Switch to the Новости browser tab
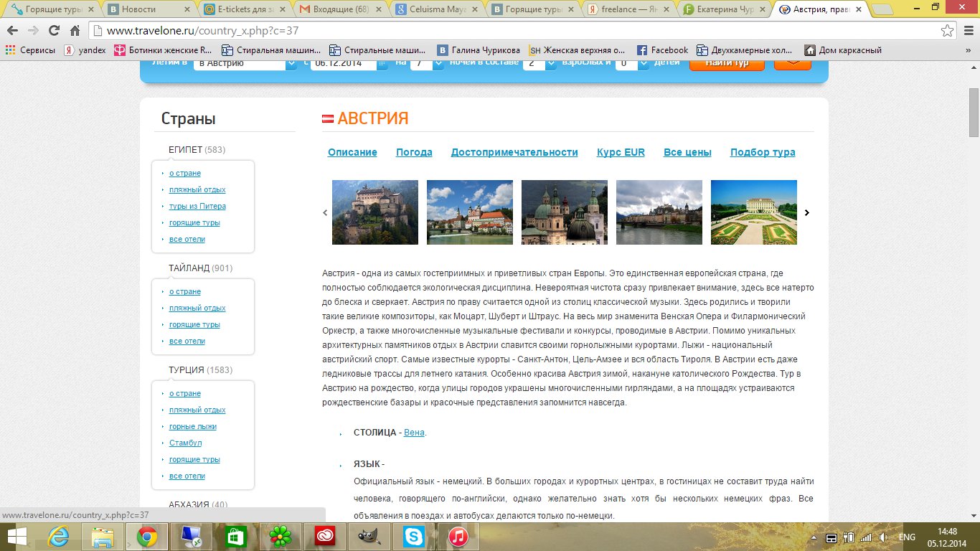The width and height of the screenshot is (980, 551). pyautogui.click(x=149, y=9)
